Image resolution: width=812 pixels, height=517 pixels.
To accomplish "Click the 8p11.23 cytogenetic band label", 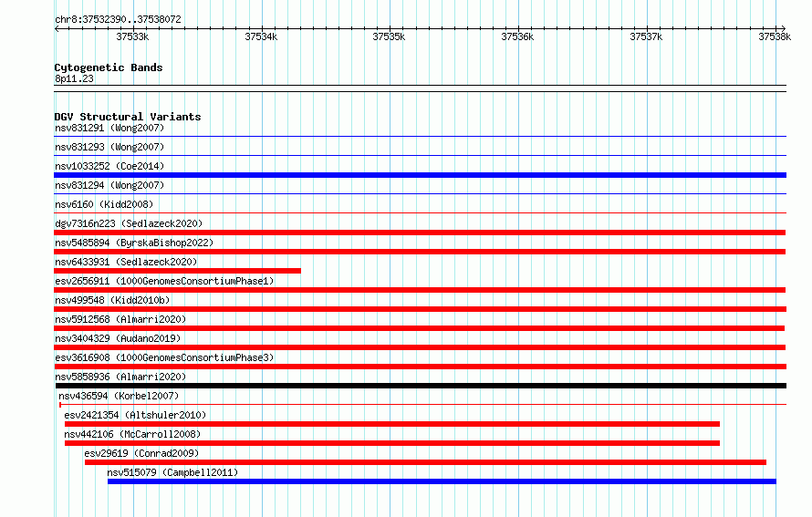I will coord(74,78).
